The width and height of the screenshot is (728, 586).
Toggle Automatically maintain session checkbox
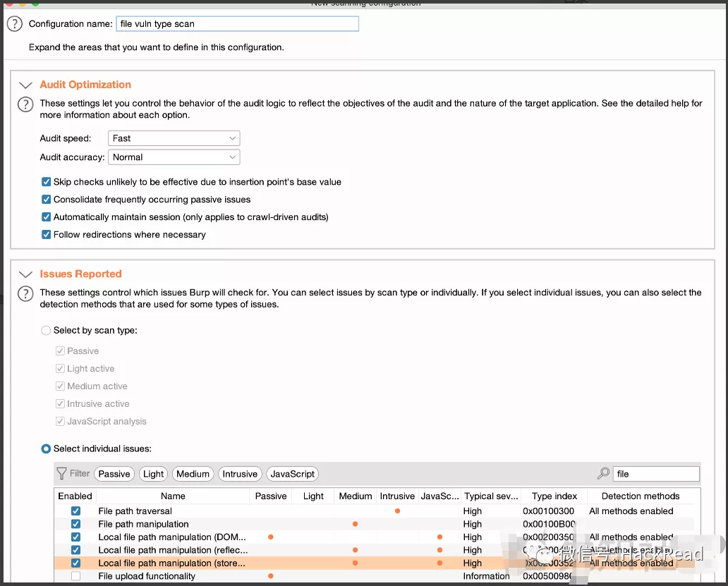click(46, 217)
